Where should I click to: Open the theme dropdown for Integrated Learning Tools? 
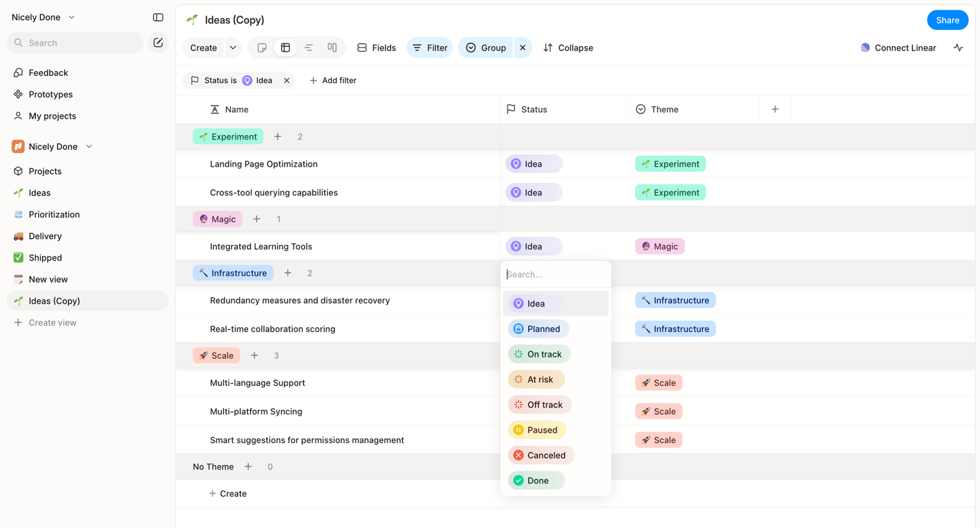(659, 246)
